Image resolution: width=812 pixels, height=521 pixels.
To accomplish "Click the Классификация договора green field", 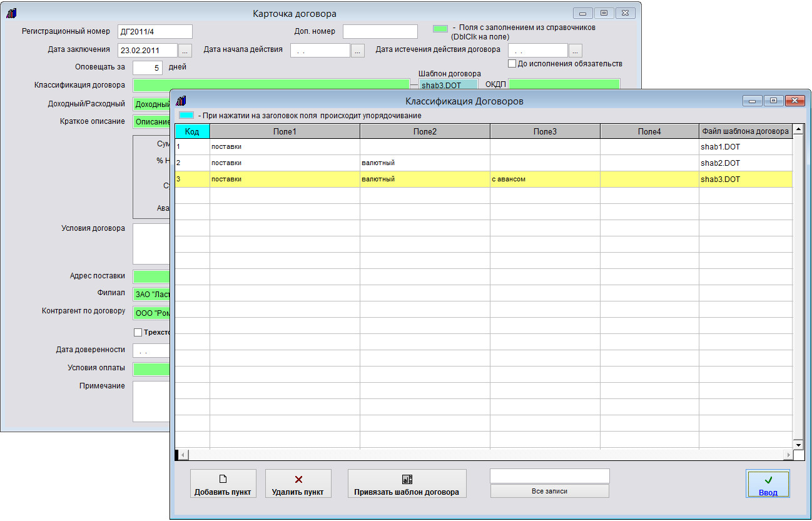I will (x=272, y=85).
